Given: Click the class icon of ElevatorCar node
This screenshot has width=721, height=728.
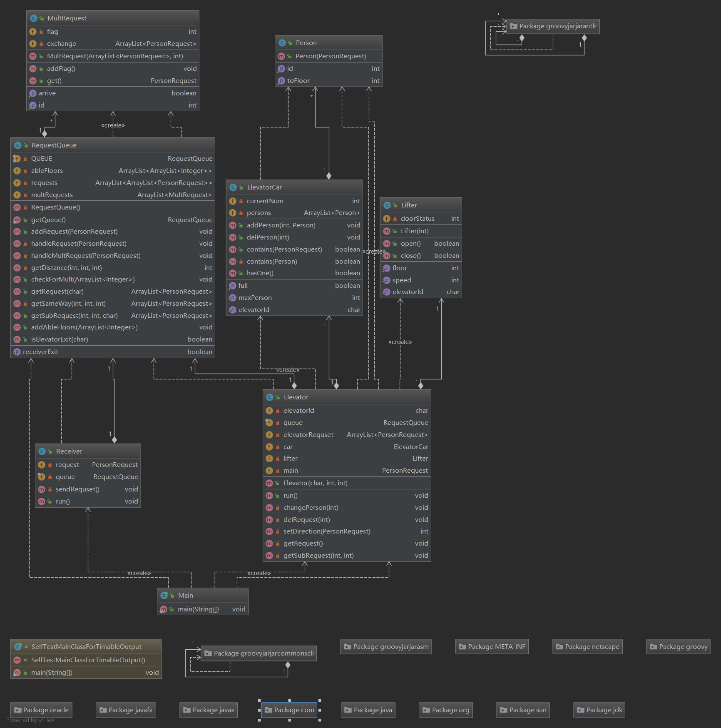Looking at the screenshot, I should pos(233,187).
